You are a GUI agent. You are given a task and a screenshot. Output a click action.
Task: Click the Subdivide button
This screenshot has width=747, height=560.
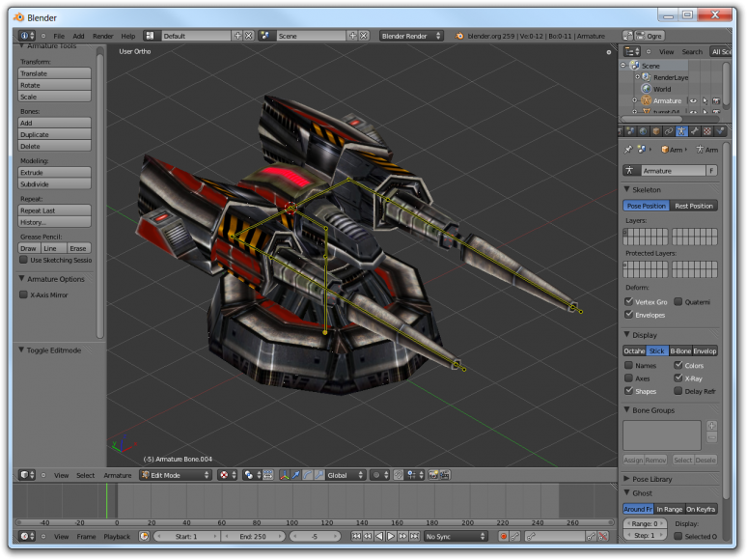(54, 184)
